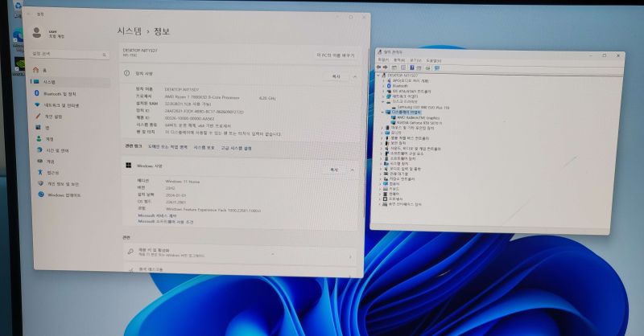Open the 고급 시스템 설정 link
The image size is (644, 336).
click(236, 148)
